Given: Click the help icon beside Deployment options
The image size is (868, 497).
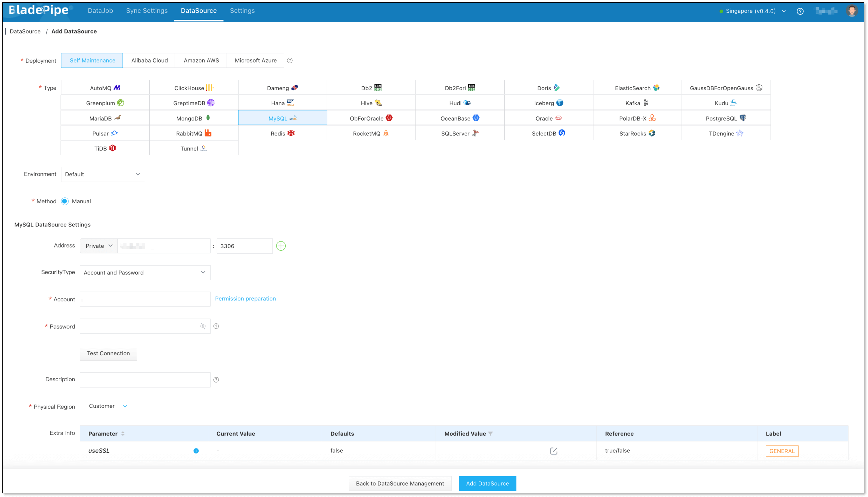Looking at the screenshot, I should [x=290, y=60].
